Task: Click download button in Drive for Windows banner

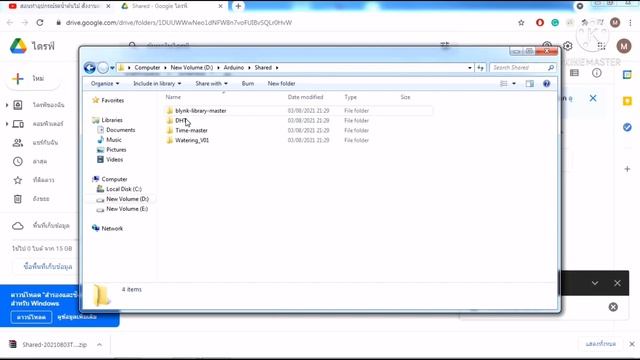Action: click(31, 317)
